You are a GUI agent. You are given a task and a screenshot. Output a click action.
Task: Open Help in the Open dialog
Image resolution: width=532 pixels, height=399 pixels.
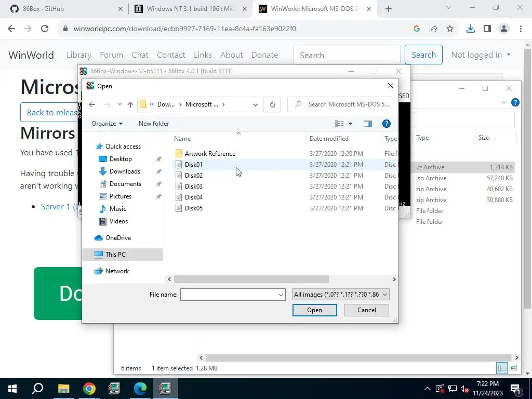[386, 124]
